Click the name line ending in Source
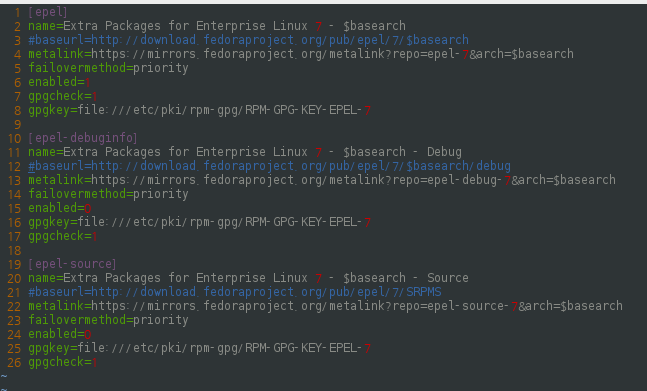This screenshot has height=391, width=647. pos(248,278)
